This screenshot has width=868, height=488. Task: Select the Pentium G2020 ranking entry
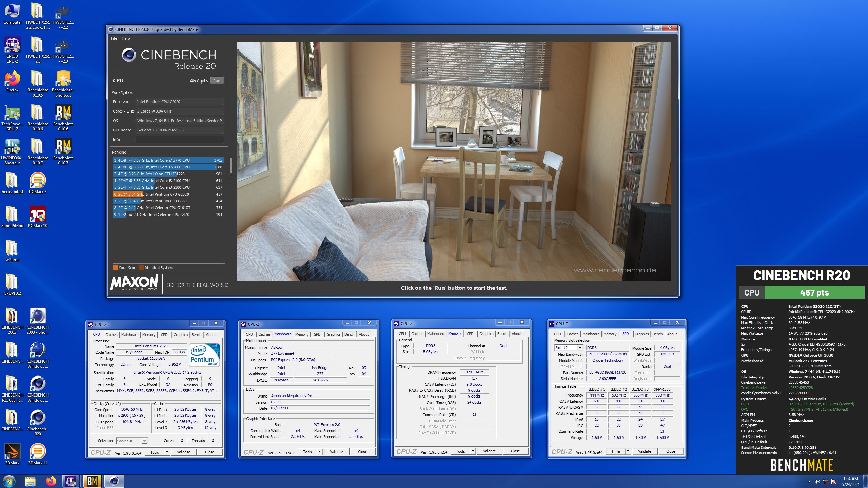168,194
